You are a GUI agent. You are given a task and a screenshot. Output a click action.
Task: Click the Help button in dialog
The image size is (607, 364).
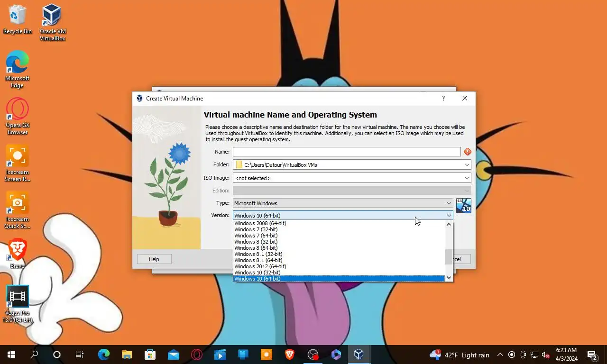pos(154,259)
